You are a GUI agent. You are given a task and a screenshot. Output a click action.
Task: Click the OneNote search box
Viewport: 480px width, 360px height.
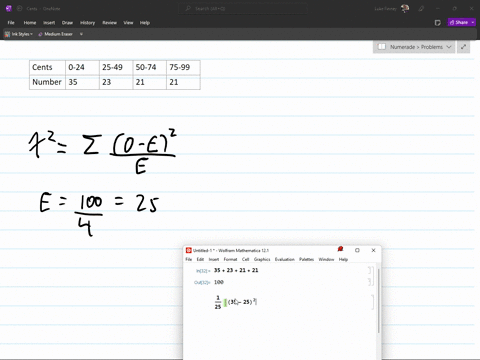[243, 9]
